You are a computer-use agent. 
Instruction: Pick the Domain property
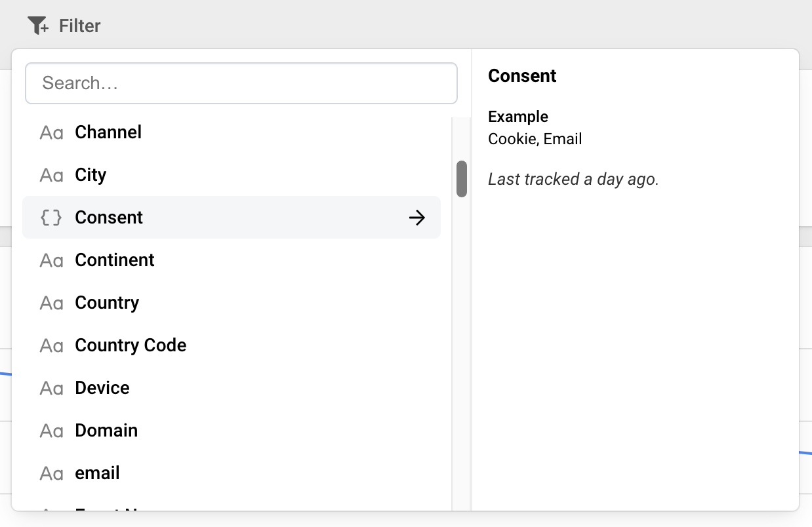[x=232, y=431]
